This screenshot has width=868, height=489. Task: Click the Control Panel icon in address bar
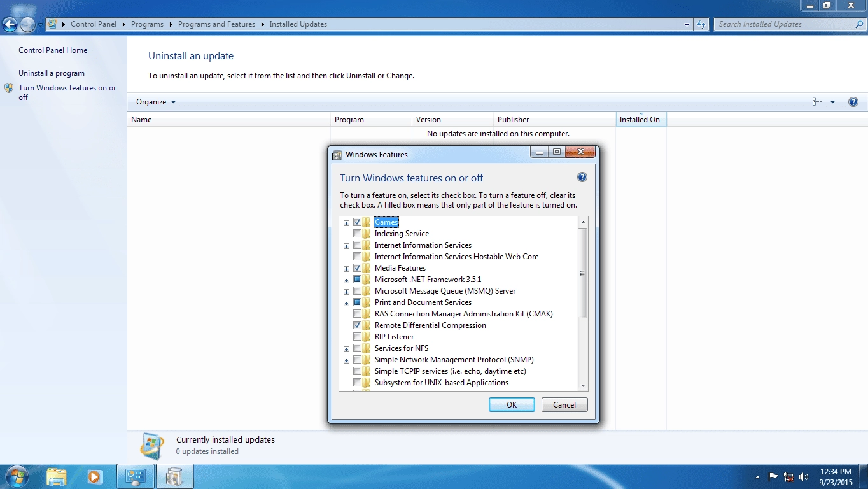click(53, 24)
